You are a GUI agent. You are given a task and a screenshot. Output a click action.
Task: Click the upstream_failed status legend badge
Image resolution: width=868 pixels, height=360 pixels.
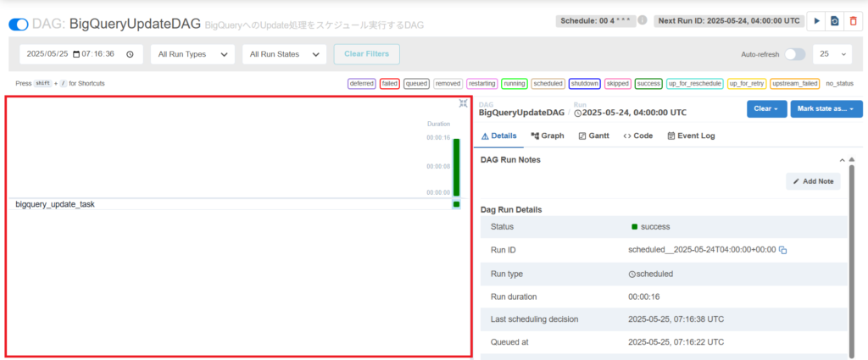click(x=795, y=84)
